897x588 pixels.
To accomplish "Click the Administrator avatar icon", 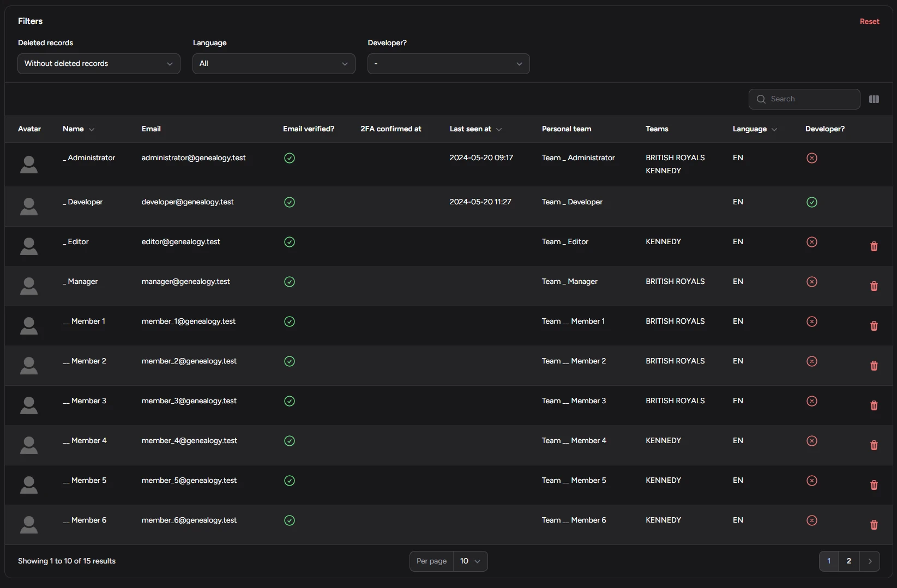I will [29, 164].
